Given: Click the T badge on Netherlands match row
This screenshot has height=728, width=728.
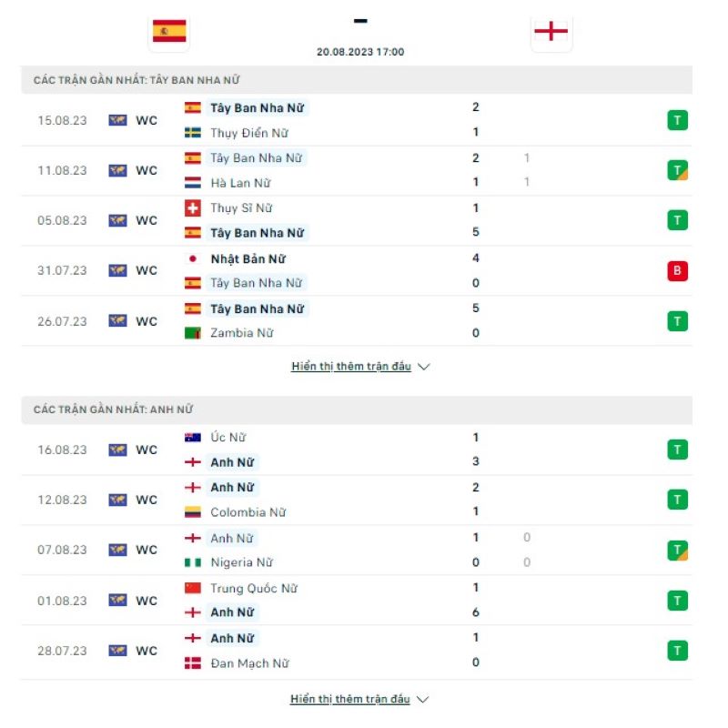Looking at the screenshot, I should [677, 170].
